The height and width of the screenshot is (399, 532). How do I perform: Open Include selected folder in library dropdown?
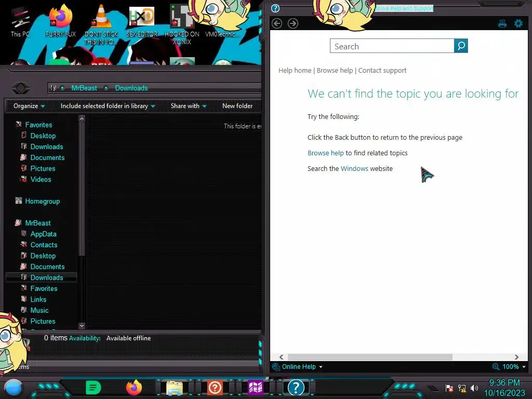click(108, 106)
